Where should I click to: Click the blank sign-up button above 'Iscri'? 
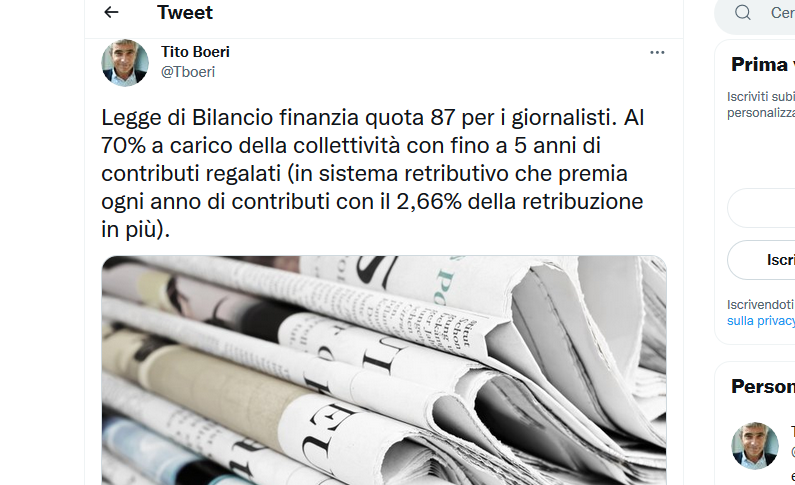762,208
